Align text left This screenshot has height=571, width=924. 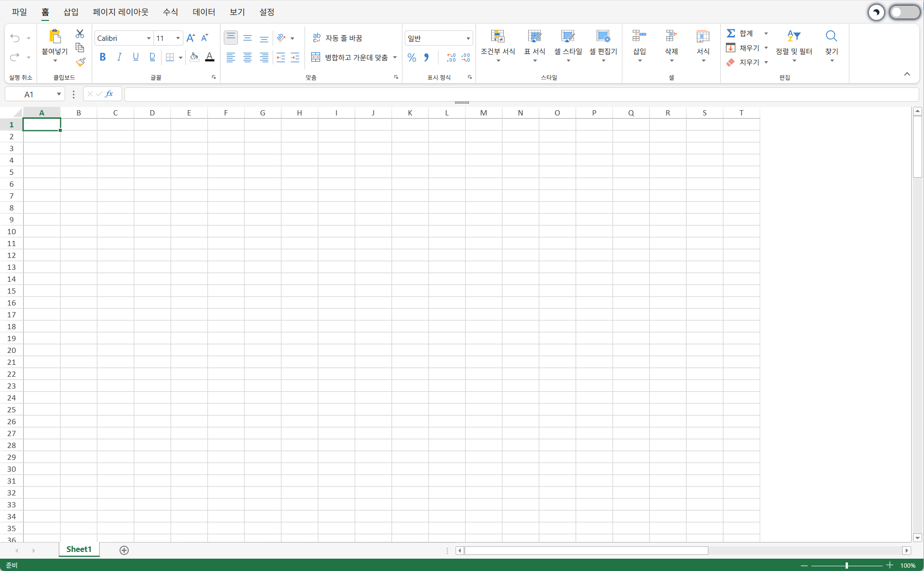pyautogui.click(x=231, y=57)
